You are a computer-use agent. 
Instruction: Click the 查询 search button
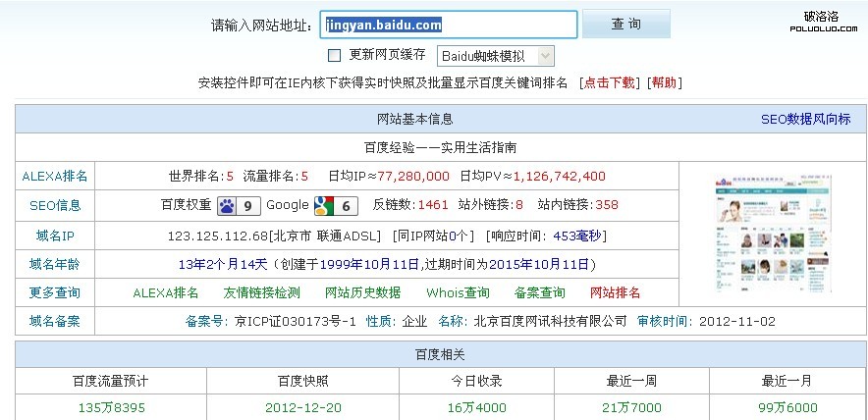626,24
